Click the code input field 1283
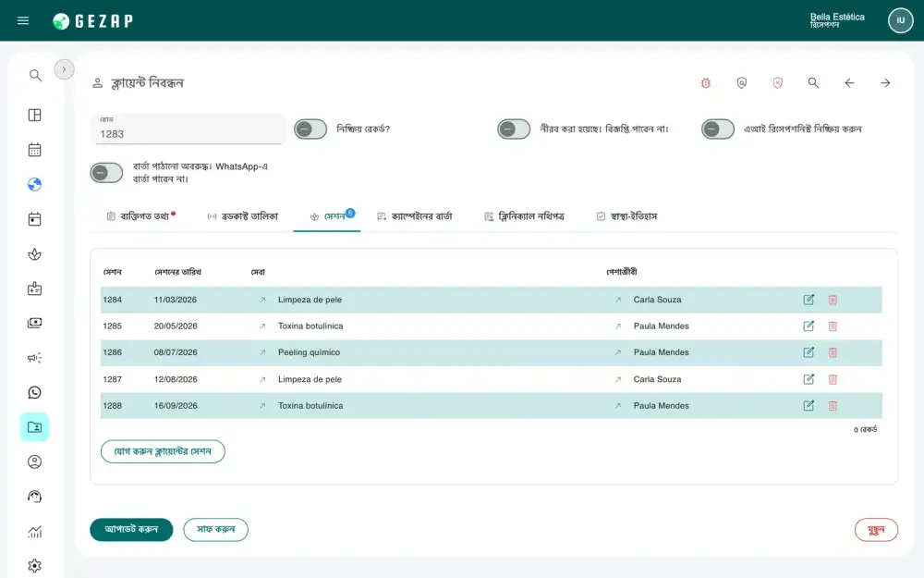The image size is (924, 578). tap(189, 129)
